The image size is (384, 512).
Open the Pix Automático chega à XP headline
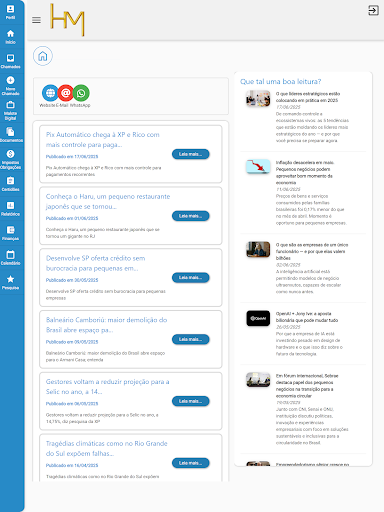tap(103, 140)
